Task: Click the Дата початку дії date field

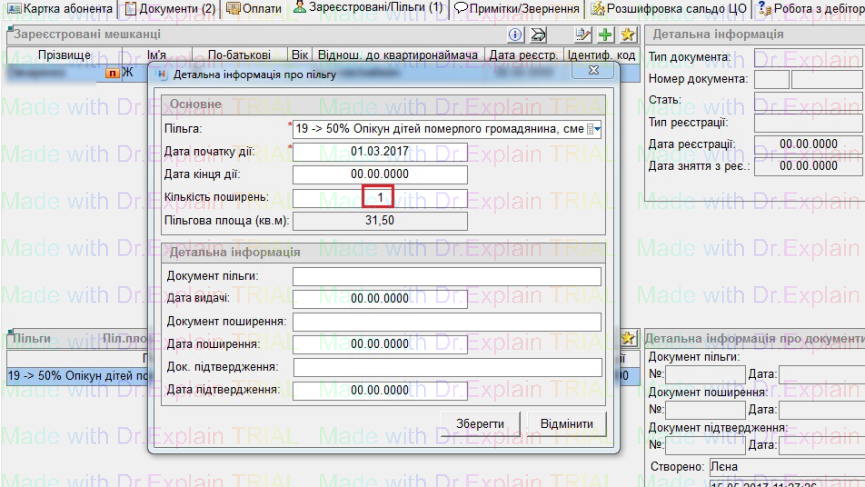Action: 379,152
